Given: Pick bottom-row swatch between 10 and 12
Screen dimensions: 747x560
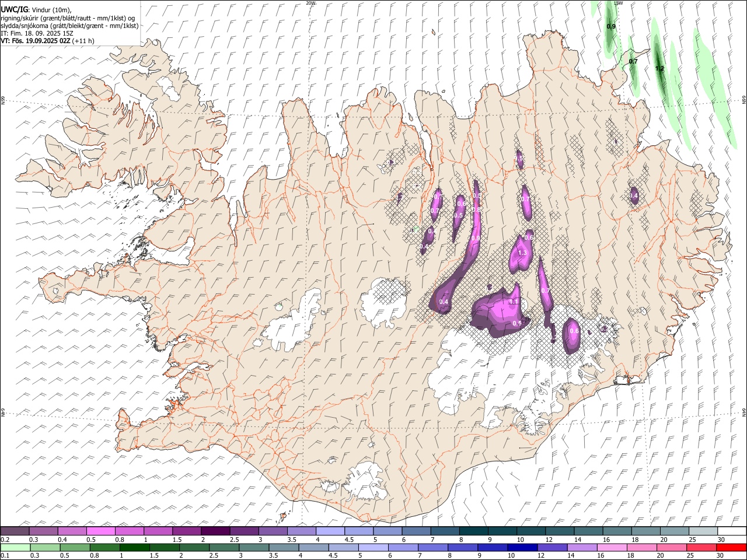Looking at the screenshot, I should (522, 548).
